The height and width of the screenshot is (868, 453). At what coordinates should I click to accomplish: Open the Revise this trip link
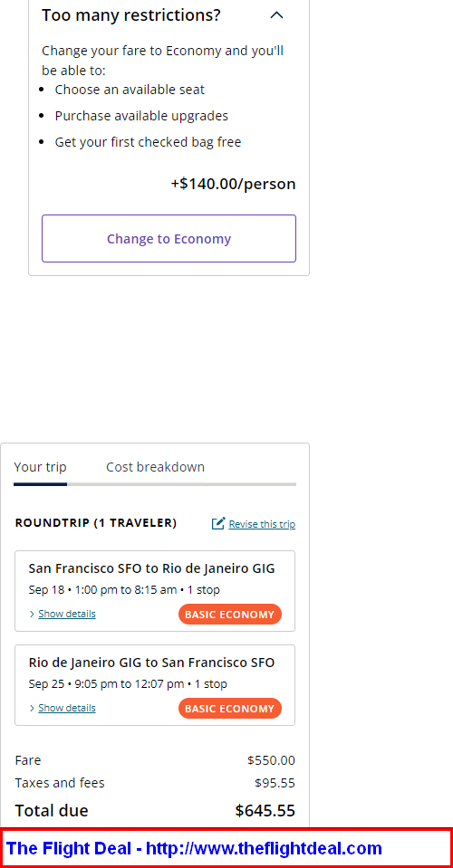[x=262, y=524]
